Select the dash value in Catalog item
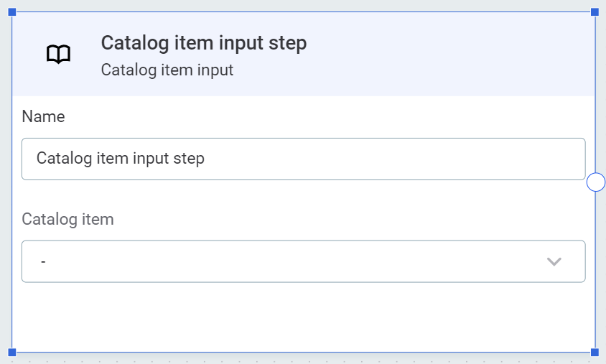606x364 pixels. [44, 262]
